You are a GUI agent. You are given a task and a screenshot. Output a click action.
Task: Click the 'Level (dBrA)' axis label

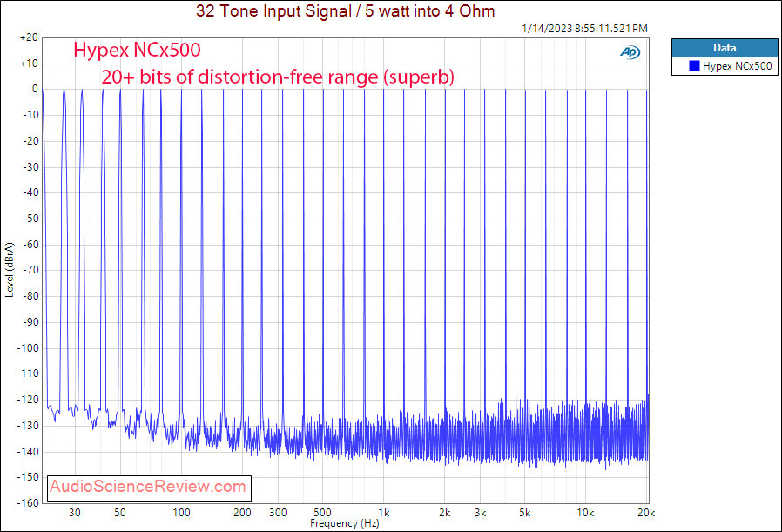click(10, 270)
